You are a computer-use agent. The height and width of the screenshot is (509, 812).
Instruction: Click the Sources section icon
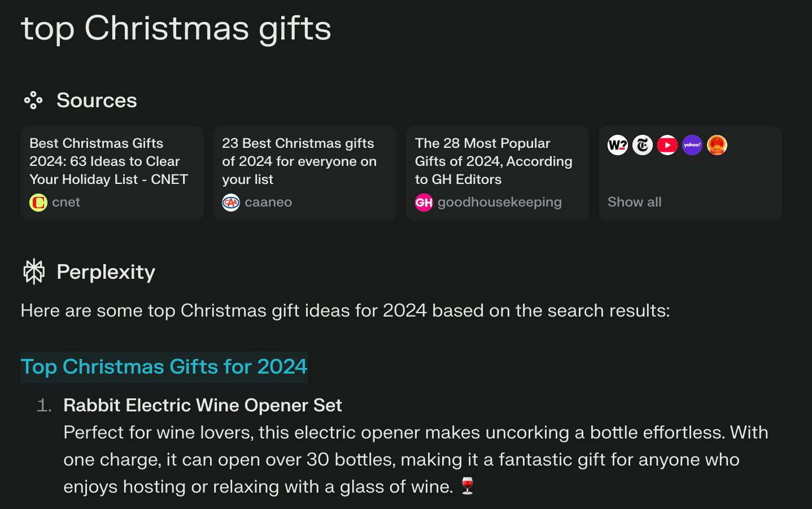(33, 100)
